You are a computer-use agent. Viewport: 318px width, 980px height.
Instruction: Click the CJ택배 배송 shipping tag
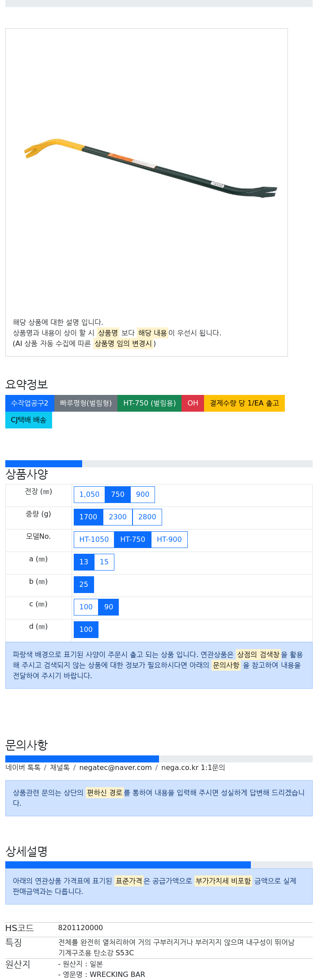pos(29,420)
